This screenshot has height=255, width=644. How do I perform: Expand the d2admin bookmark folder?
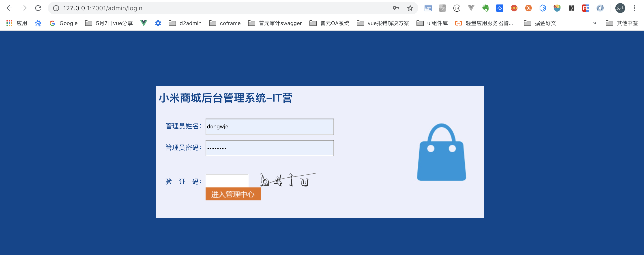185,23
